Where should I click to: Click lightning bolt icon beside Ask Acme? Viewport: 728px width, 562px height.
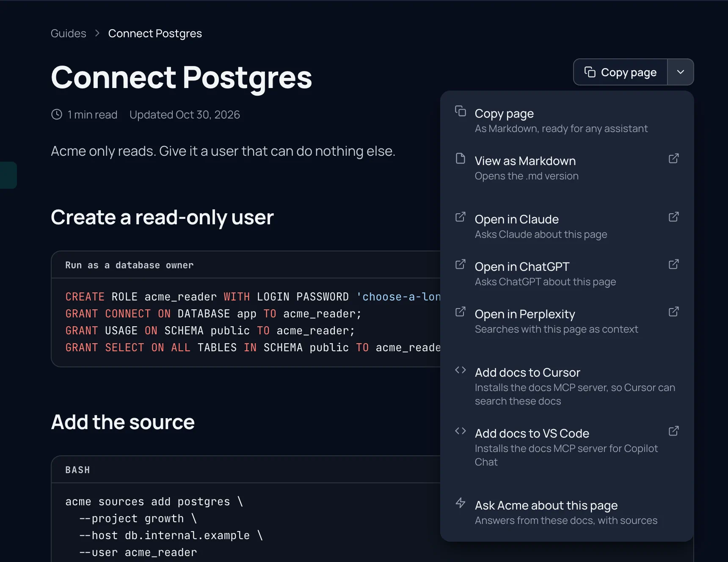[x=461, y=503]
